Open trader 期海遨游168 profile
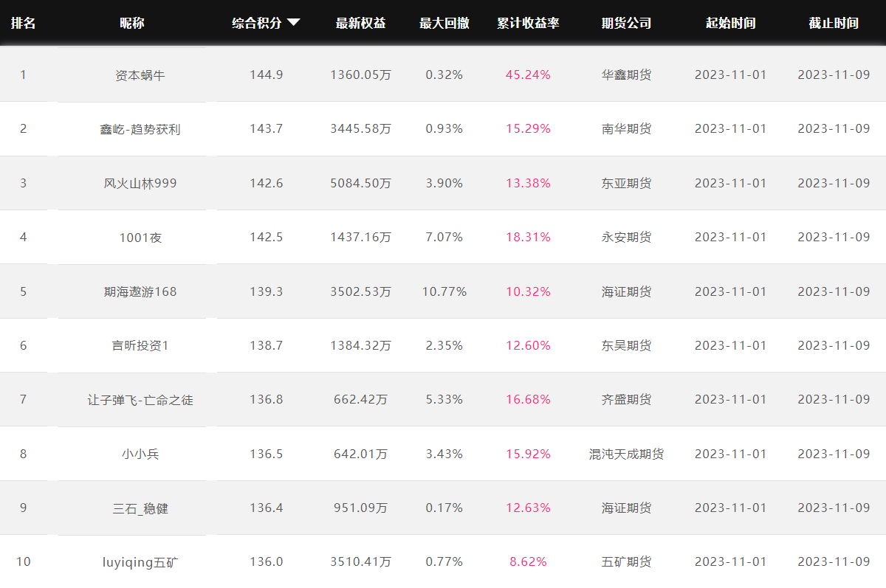This screenshot has width=886, height=588. pyautogui.click(x=140, y=291)
